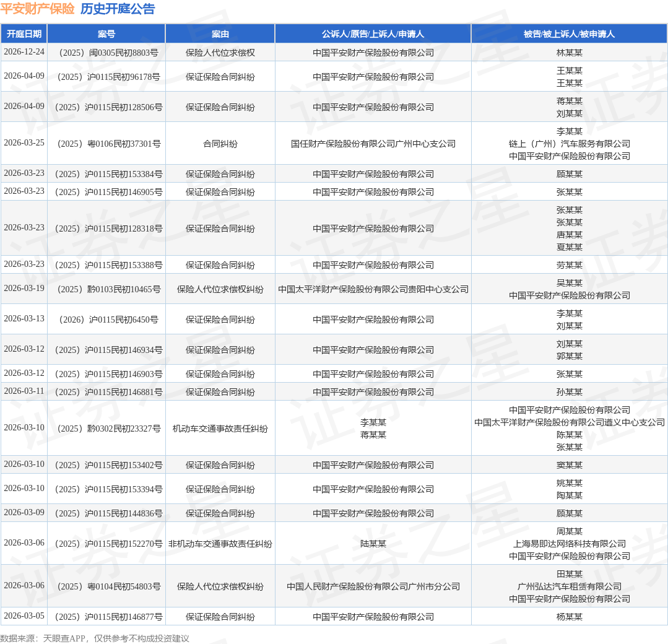Click the 平安财产保险 title text

coord(38,9)
